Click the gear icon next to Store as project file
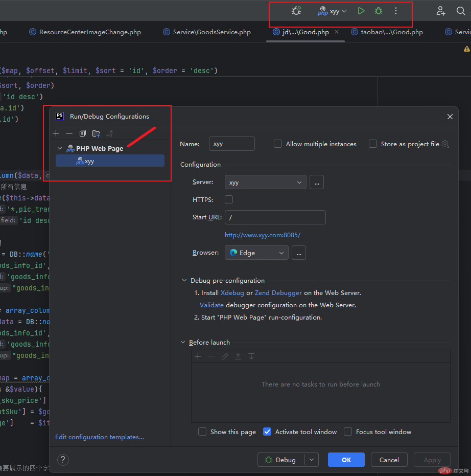 [445, 144]
